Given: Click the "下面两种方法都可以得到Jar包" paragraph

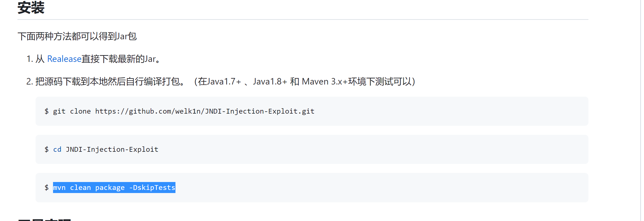Looking at the screenshot, I should pyautogui.click(x=77, y=36).
